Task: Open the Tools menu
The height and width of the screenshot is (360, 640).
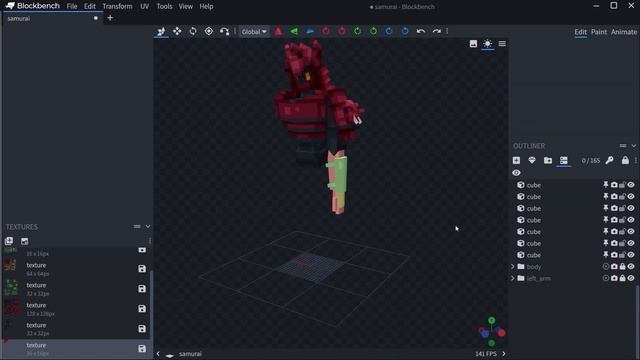Action: tap(164, 7)
